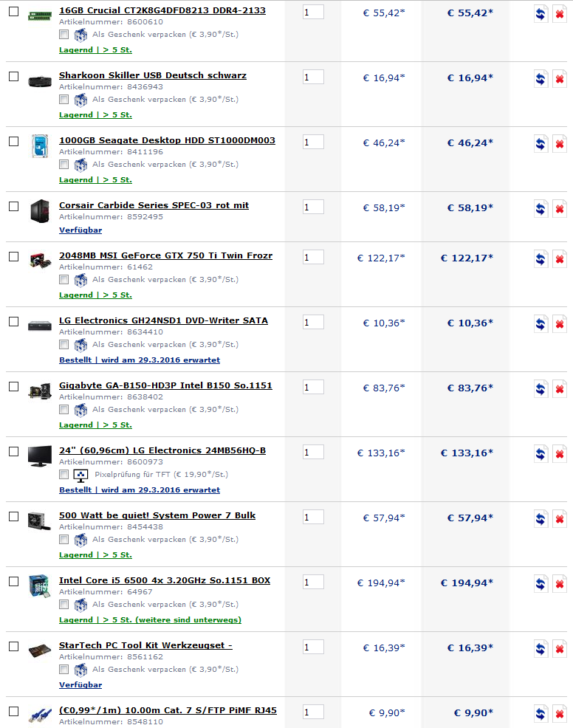Image resolution: width=573 pixels, height=728 pixels.
Task: Click quantity field for Gigabyte mainboard
Action: 313,387
